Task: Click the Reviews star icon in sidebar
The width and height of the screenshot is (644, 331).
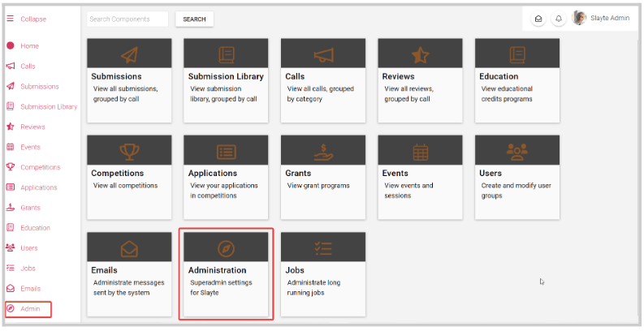Action: [x=11, y=127]
